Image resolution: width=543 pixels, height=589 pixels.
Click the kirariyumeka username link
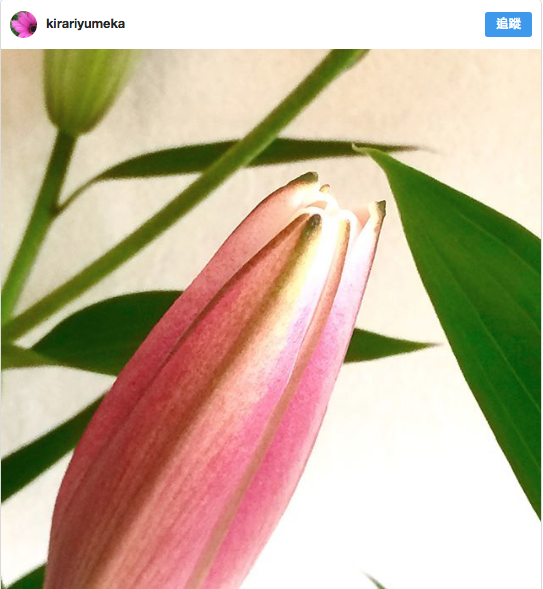click(x=85, y=24)
